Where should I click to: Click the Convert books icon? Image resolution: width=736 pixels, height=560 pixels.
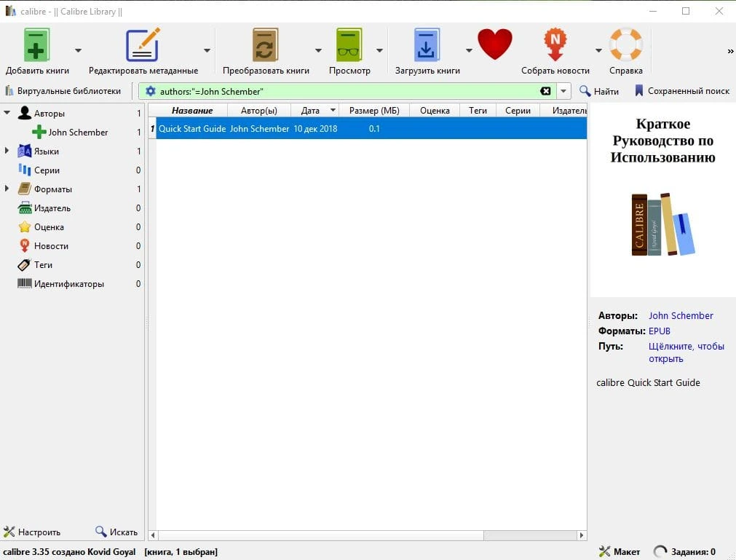click(265, 45)
